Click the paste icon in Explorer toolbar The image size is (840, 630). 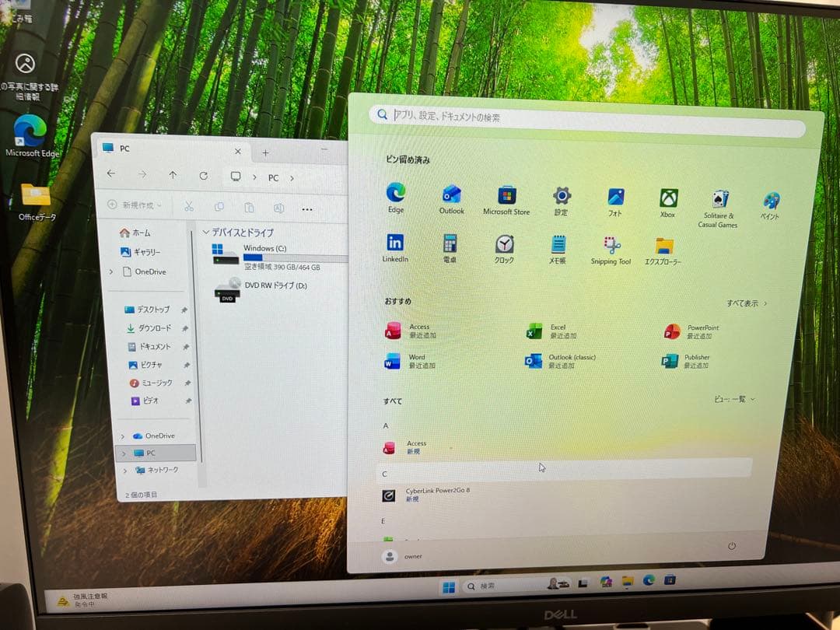[249, 208]
